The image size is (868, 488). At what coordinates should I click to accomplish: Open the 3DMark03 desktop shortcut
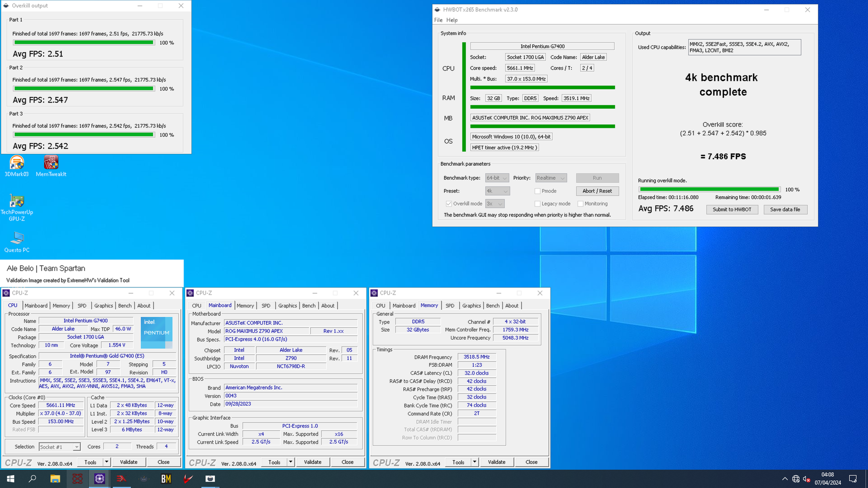coord(17,166)
